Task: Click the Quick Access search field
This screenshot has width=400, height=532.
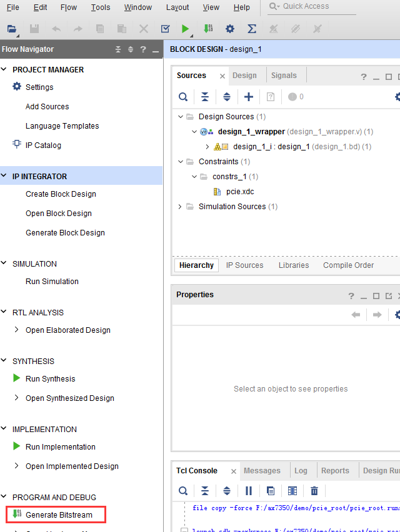Action: [312, 6]
